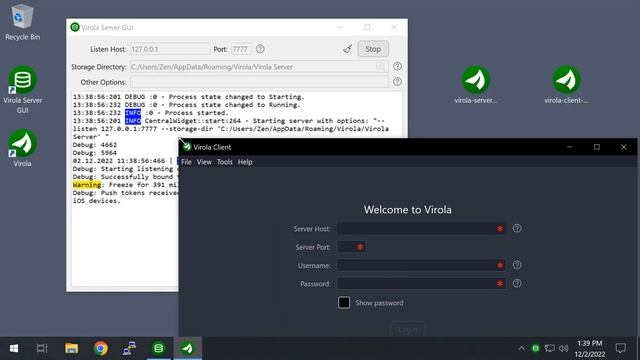Click the help icon next to Port field
Image resolution: width=640 pixels, height=360 pixels.
(x=260, y=49)
